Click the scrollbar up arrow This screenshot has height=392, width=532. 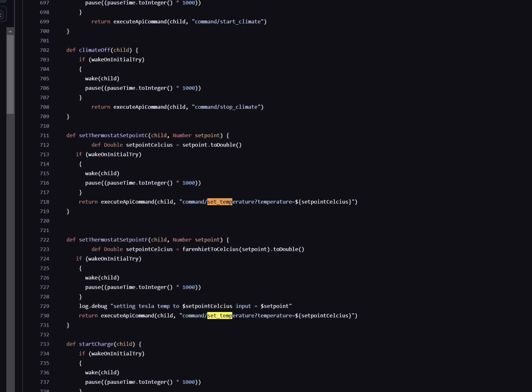click(x=10, y=31)
